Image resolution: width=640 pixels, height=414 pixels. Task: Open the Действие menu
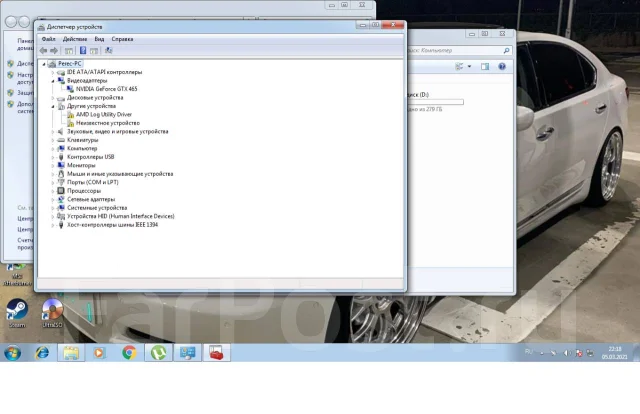pos(75,39)
